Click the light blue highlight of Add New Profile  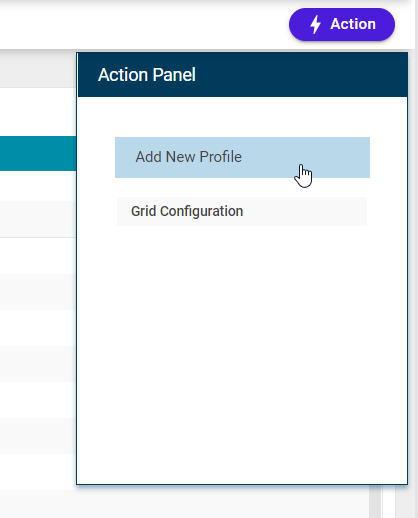tap(242, 157)
